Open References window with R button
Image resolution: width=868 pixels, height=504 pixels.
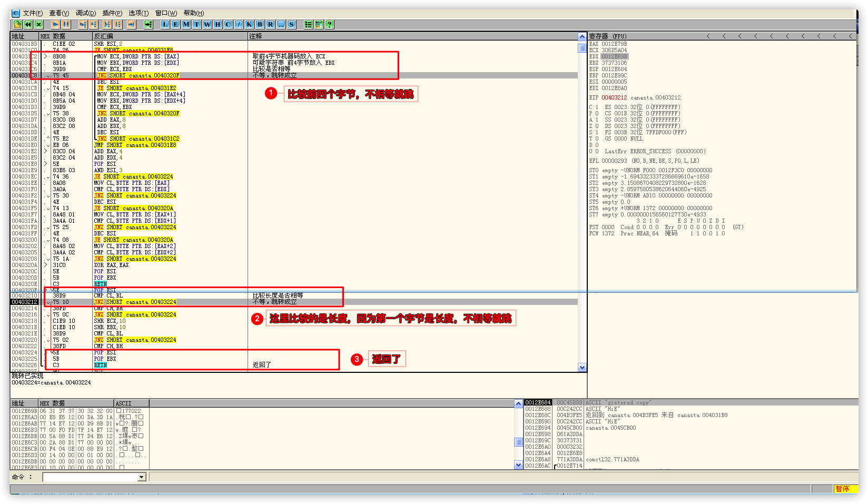[x=271, y=24]
